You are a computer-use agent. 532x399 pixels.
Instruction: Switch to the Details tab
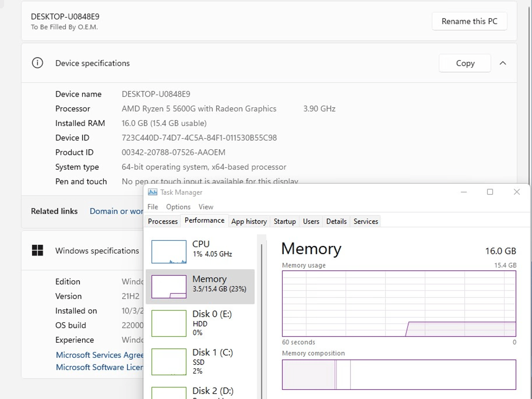[x=336, y=221]
